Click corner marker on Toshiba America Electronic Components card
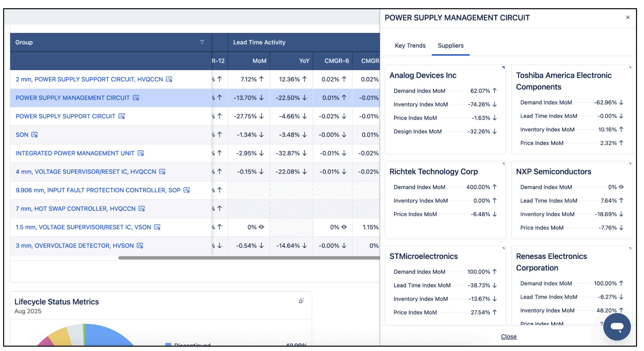Image resolution: width=644 pixels, height=351 pixels. (630, 67)
